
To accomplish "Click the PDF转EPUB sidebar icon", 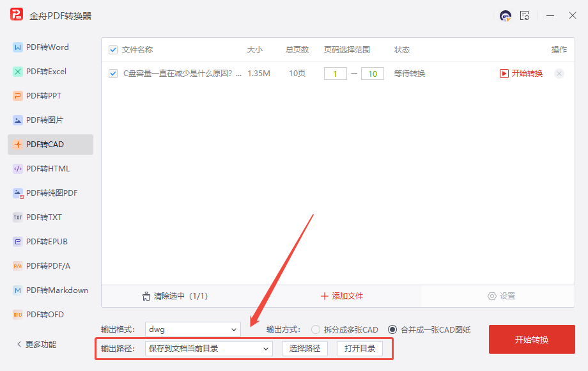I will click(18, 242).
